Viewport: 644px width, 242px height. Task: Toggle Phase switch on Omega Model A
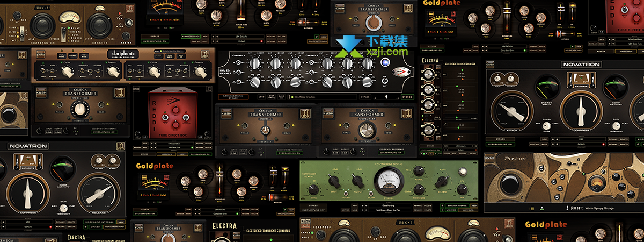coord(245,125)
